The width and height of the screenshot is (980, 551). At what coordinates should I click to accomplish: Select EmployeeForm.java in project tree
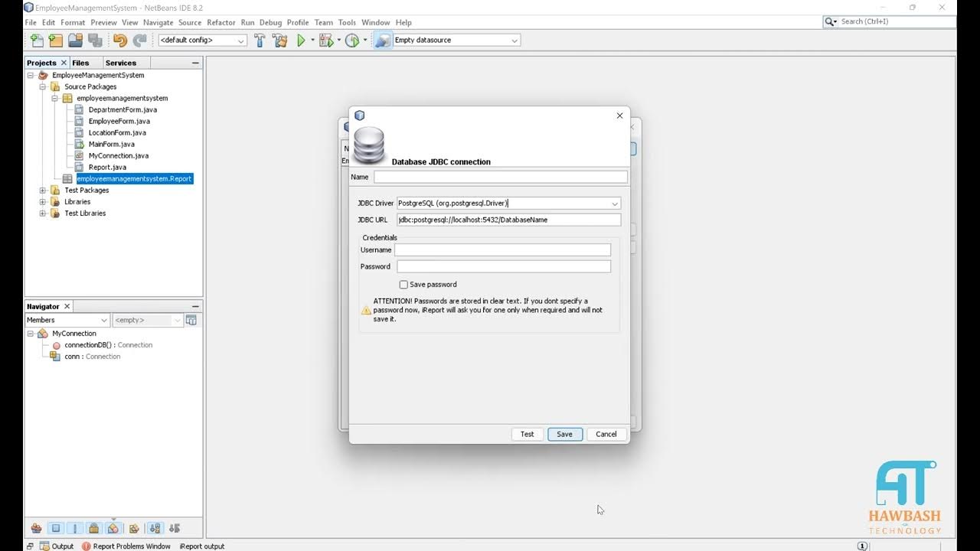(x=119, y=121)
